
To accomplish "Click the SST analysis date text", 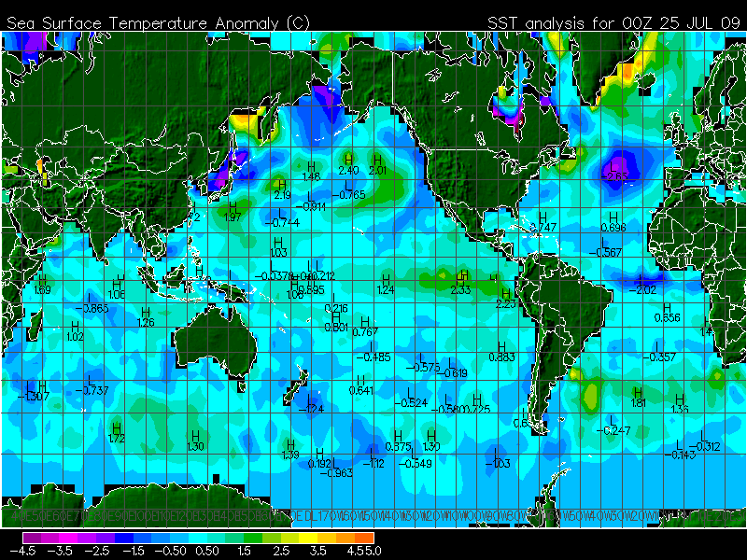I will pos(613,21).
